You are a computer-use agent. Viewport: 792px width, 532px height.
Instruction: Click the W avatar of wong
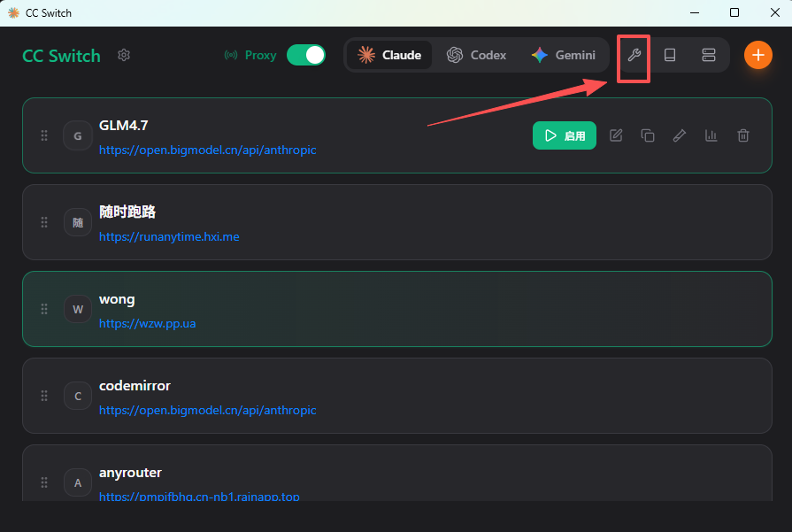point(78,309)
